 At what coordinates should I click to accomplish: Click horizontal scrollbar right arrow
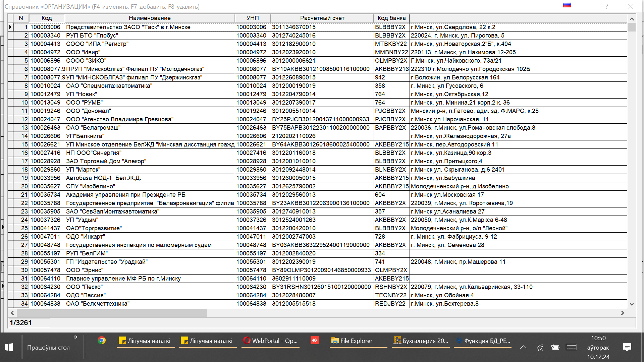[x=623, y=313]
